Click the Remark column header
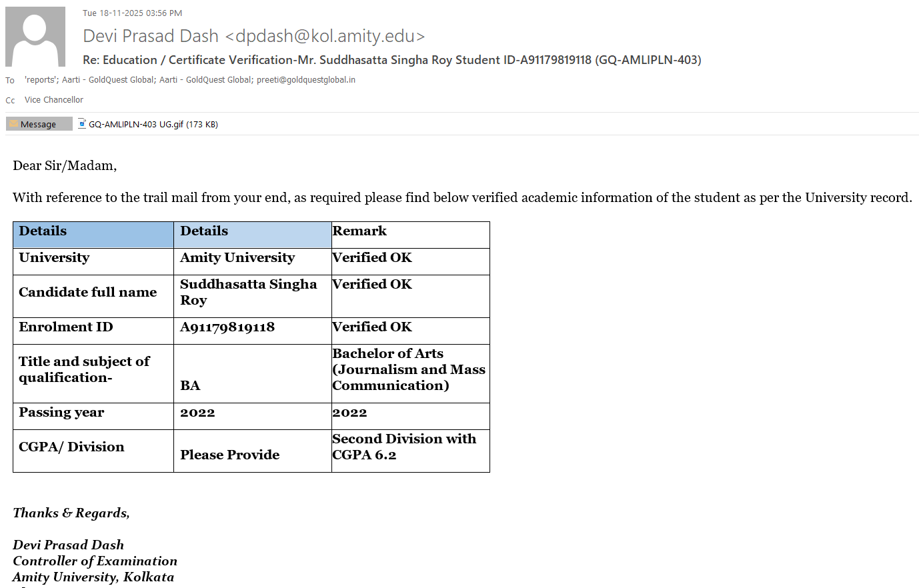This screenshot has height=588, width=919. (x=359, y=231)
